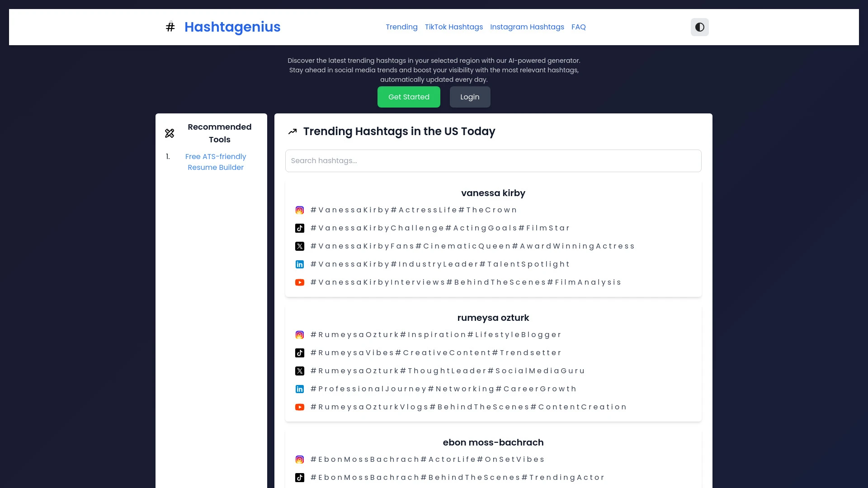868x488 pixels.
Task: Open the FAQ page
Action: (x=579, y=27)
